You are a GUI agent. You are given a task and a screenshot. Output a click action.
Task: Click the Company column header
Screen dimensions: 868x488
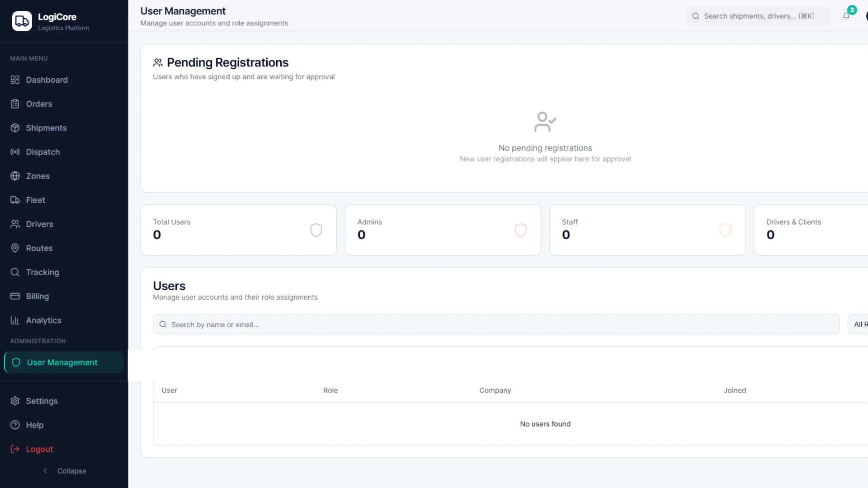click(x=495, y=390)
